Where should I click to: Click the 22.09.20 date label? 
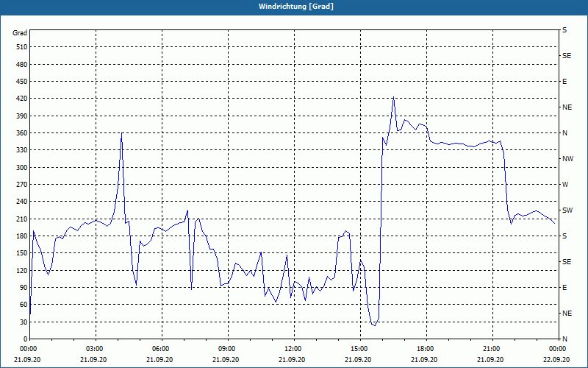click(x=556, y=359)
